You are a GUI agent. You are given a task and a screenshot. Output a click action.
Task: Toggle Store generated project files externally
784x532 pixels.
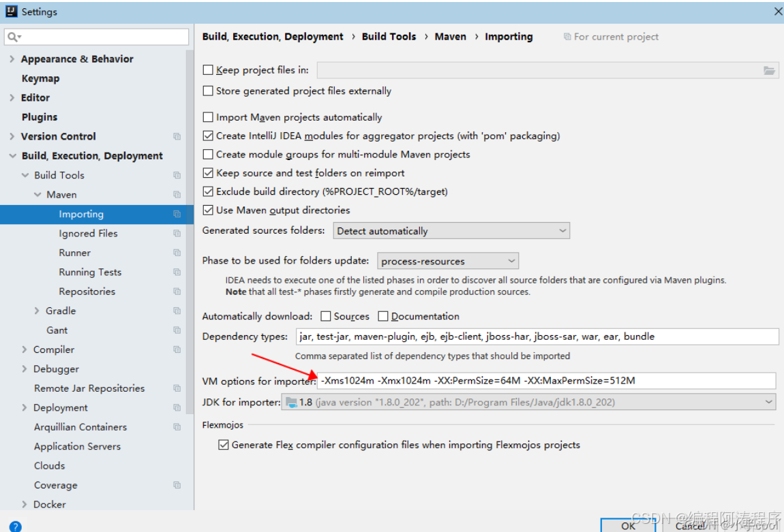point(208,91)
